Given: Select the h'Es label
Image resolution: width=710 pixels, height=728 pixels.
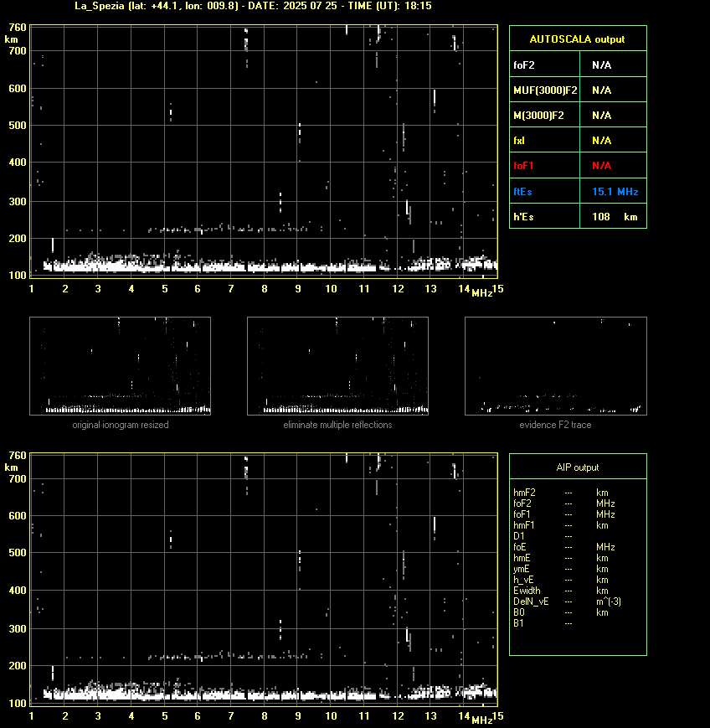Looking at the screenshot, I should click(523, 216).
